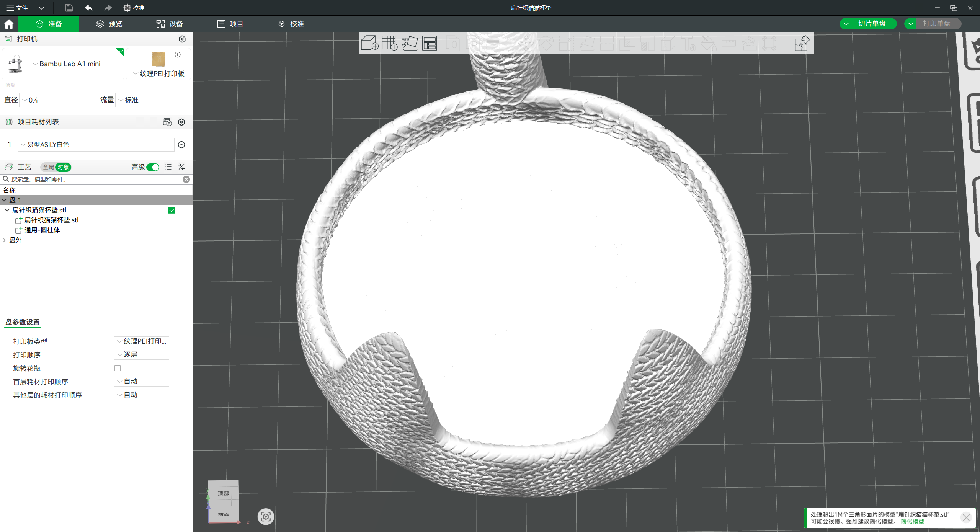Open the Bambu Lab A1 mini printer dropdown

[x=67, y=64]
